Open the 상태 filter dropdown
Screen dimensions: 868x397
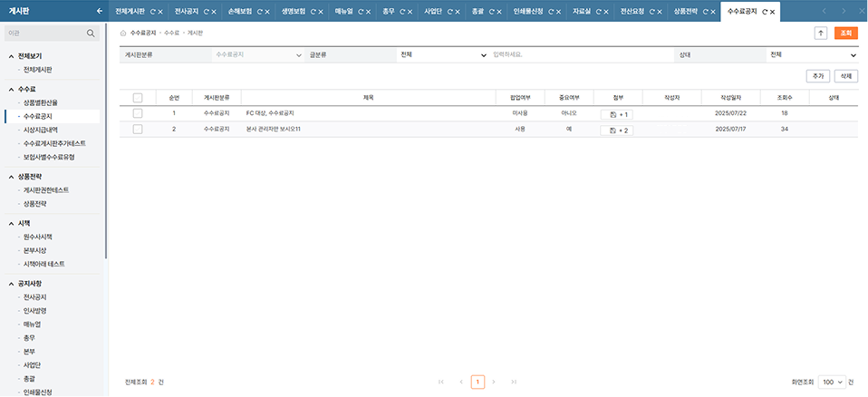812,55
